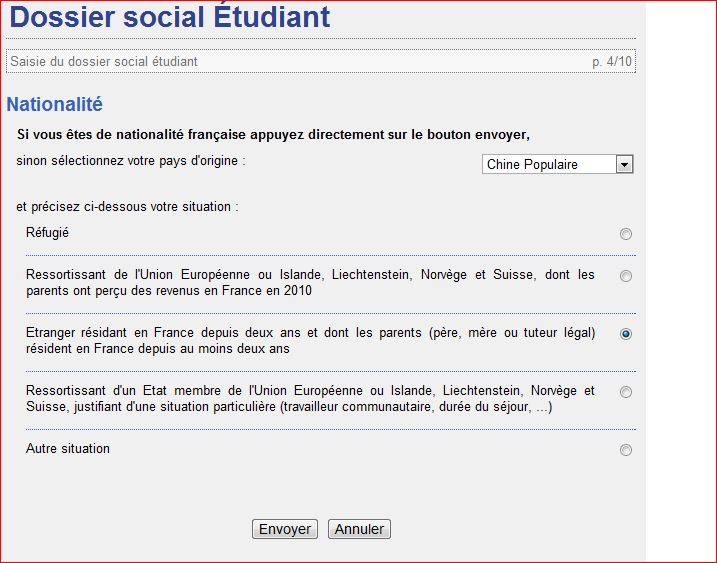
Task: Click the Autre situation label text
Action: (68, 449)
